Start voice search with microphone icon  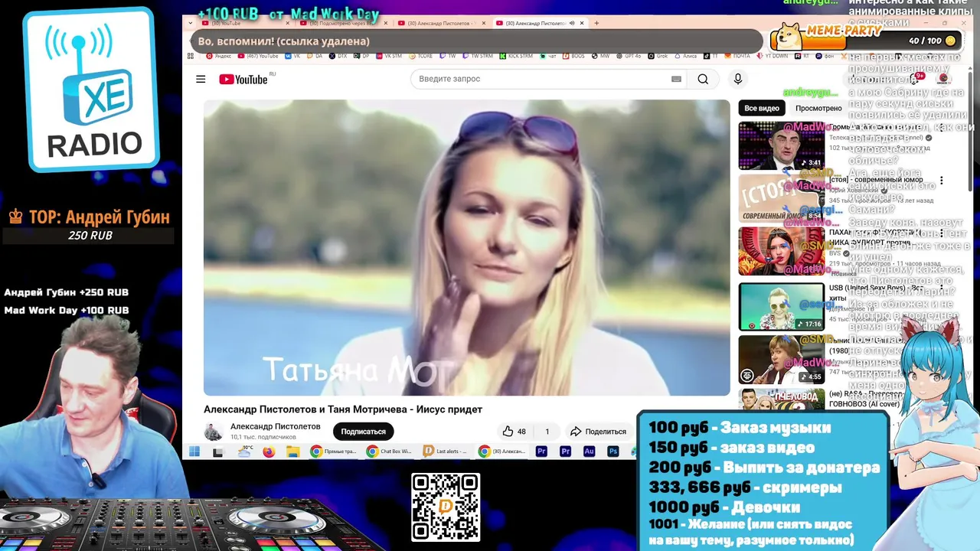tap(737, 79)
